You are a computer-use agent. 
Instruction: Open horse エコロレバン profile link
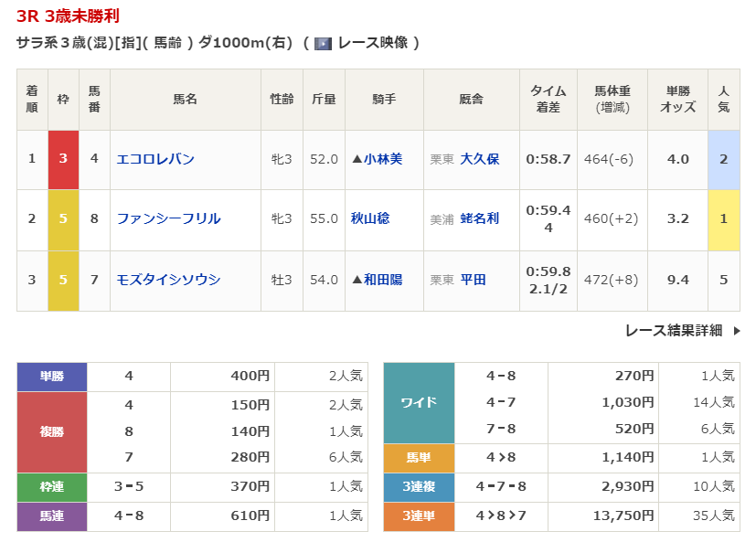point(155,159)
